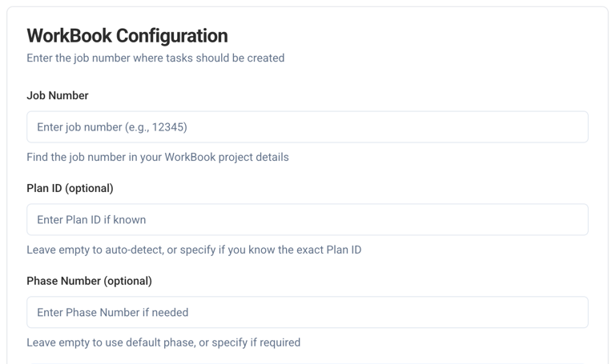The height and width of the screenshot is (364, 616).
Task: Click the "Leave empty to auto-detect" hint
Action: pyautogui.click(x=194, y=250)
